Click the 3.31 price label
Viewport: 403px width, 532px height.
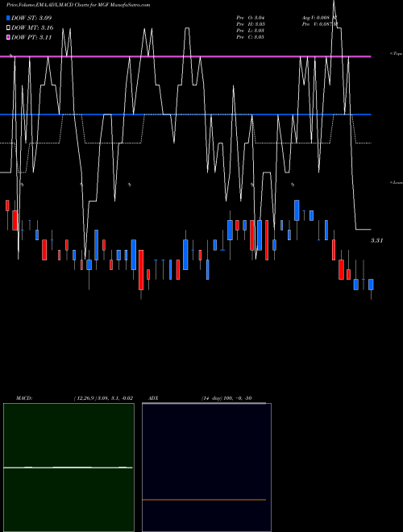pyautogui.click(x=376, y=240)
